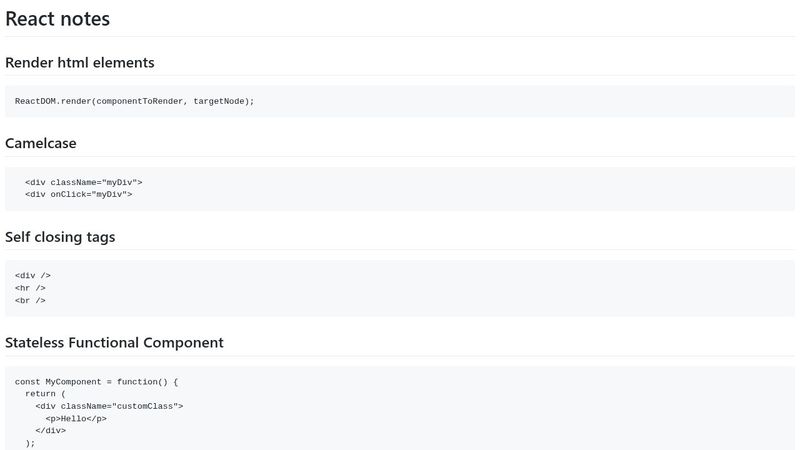Image resolution: width=800 pixels, height=450 pixels.
Task: Click the "Render html elements" heading
Action: (80, 62)
